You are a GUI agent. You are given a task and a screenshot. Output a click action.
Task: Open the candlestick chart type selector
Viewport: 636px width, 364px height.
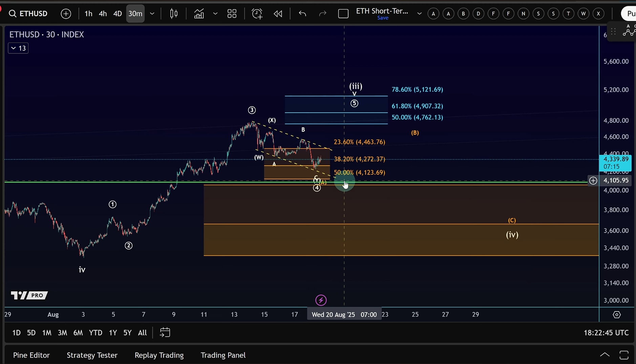pyautogui.click(x=174, y=14)
